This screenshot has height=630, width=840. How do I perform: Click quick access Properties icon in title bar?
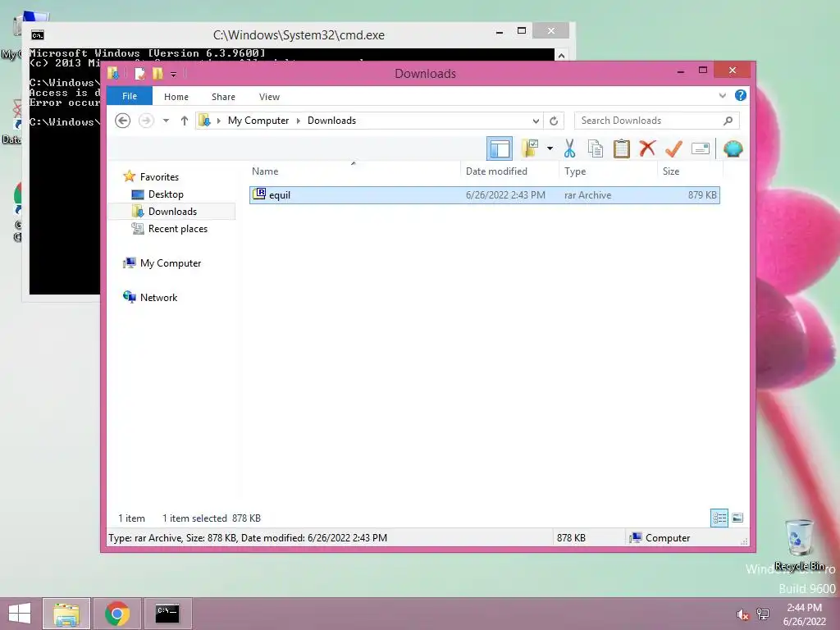pos(139,73)
